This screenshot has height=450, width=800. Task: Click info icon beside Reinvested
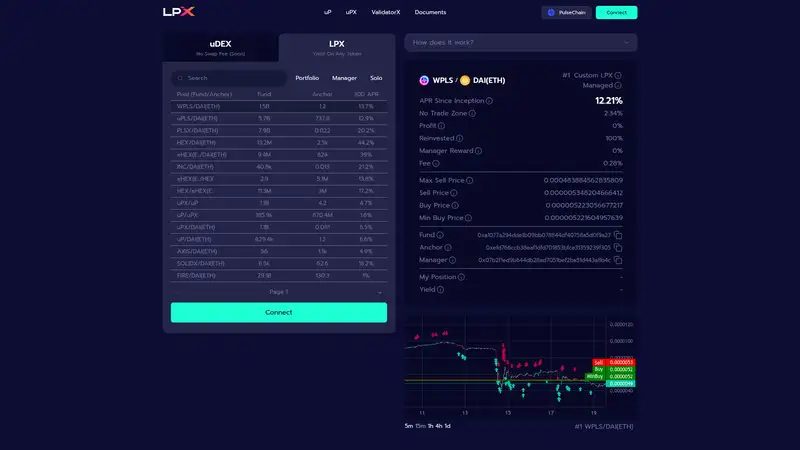point(459,138)
